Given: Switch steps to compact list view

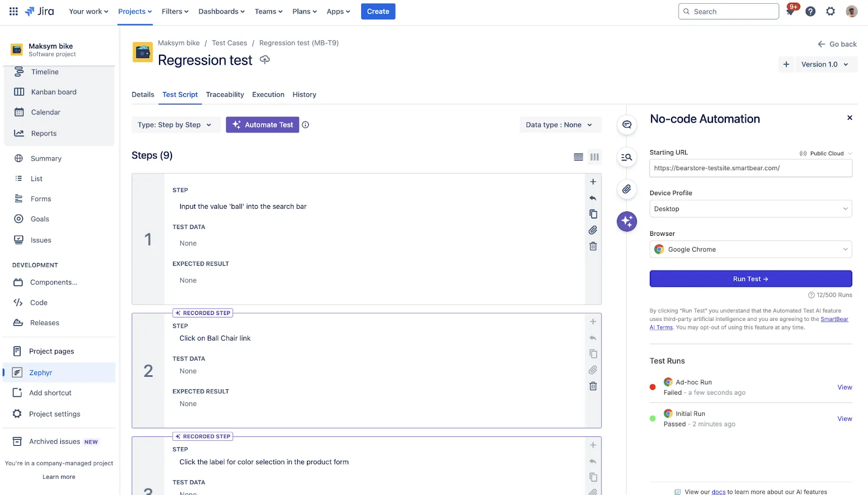Looking at the screenshot, I should [578, 157].
